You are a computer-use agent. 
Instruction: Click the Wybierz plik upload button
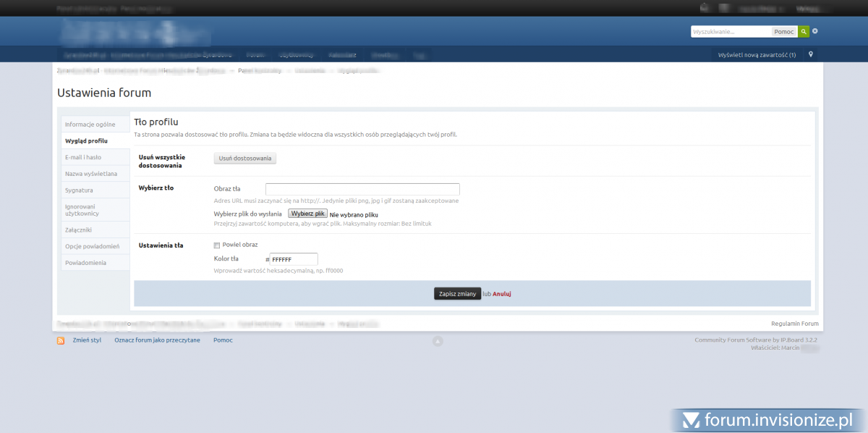pos(307,214)
